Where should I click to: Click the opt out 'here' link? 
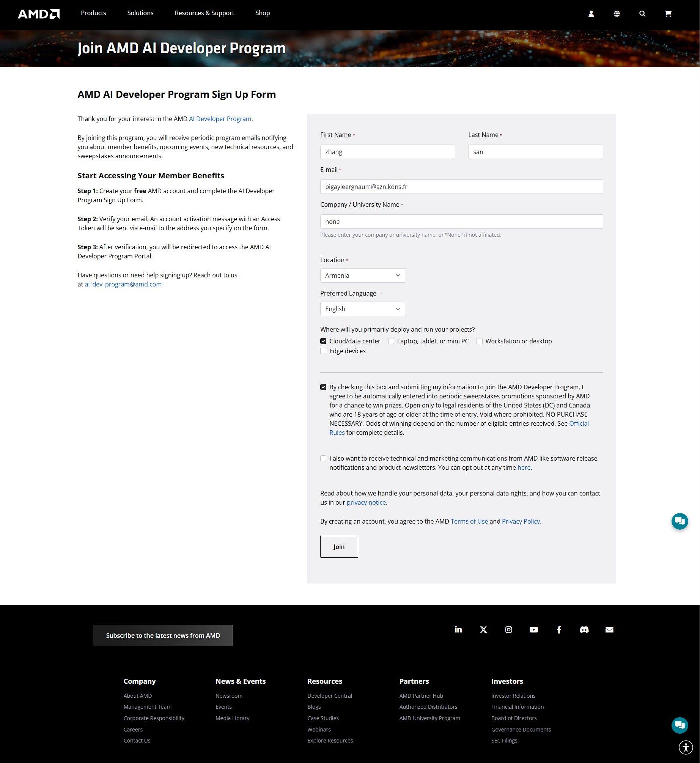[x=524, y=467]
